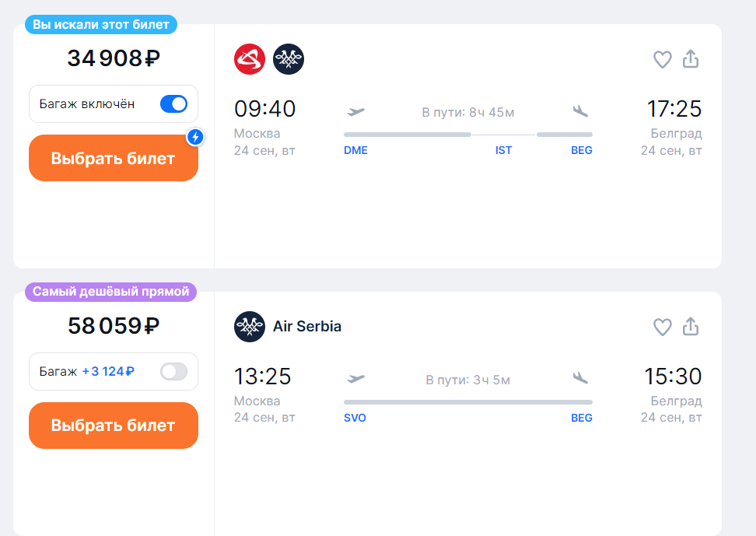Click the SVO airport code

point(355,418)
